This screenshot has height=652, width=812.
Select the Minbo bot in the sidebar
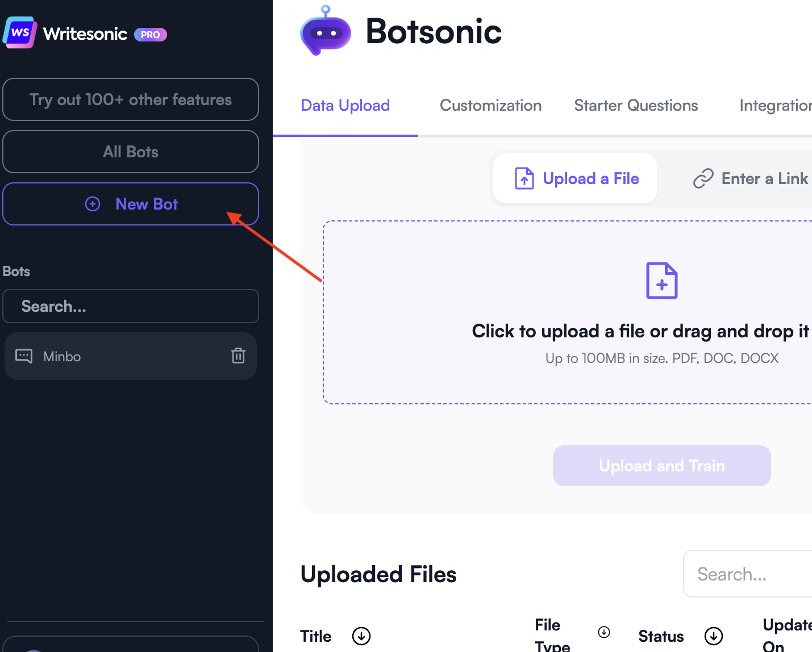click(131, 356)
